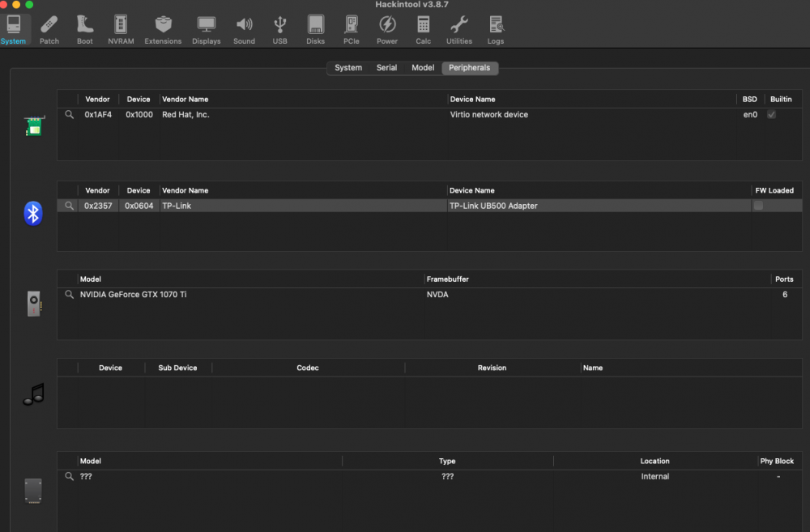Open the NVRAM toolbar section
This screenshot has height=532, width=810.
click(x=121, y=30)
